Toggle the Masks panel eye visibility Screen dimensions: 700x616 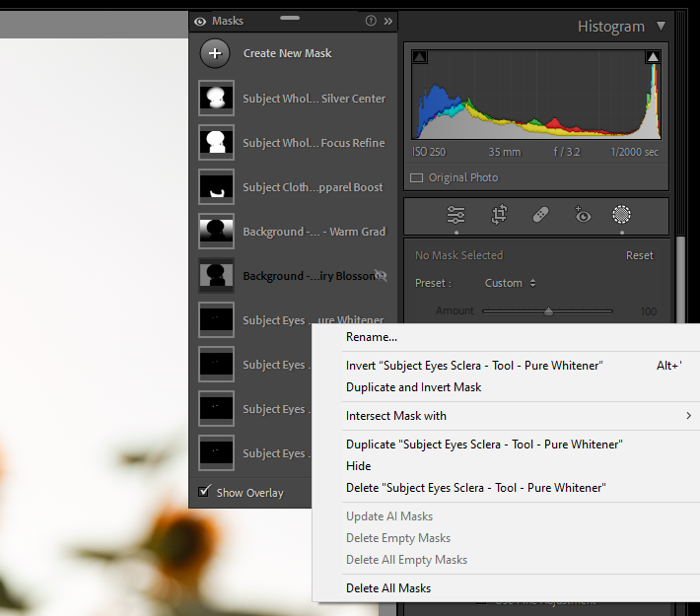click(200, 21)
